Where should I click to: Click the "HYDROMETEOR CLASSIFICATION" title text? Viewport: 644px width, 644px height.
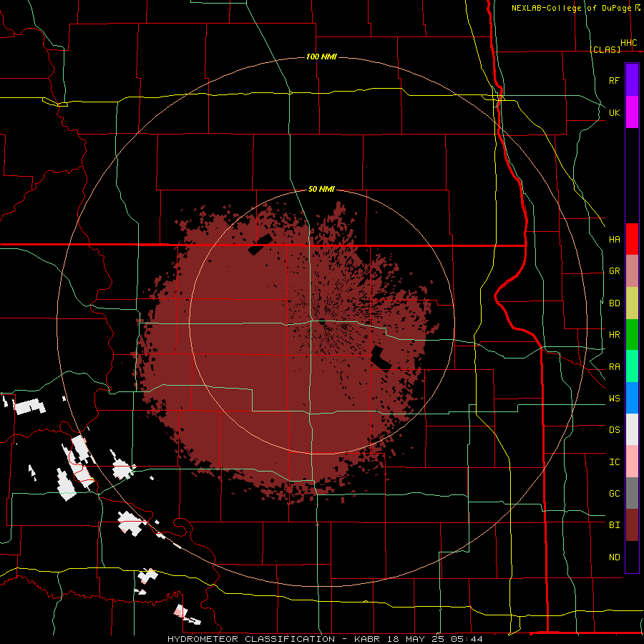point(251,639)
